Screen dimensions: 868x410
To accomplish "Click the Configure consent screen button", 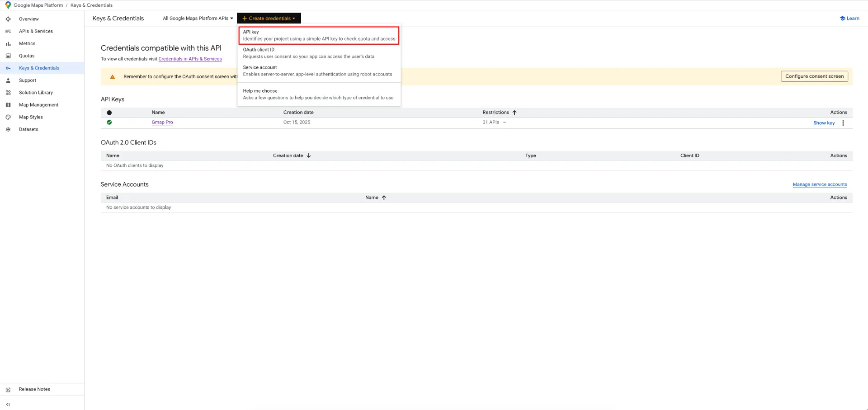I will [x=814, y=76].
